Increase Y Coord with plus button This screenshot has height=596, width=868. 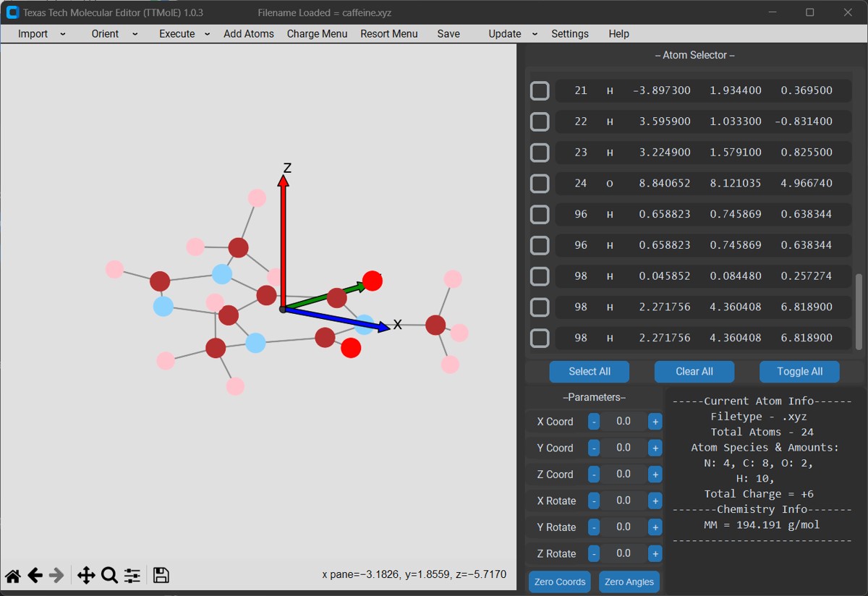pyautogui.click(x=655, y=448)
